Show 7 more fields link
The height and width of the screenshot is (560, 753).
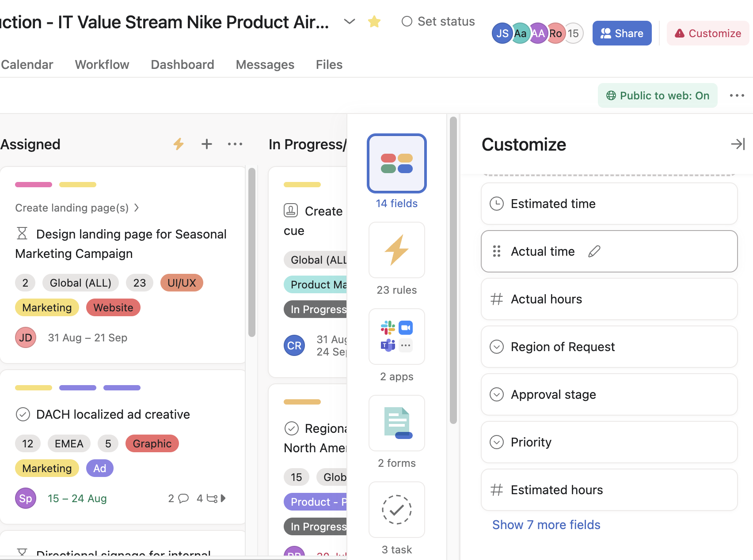click(546, 525)
